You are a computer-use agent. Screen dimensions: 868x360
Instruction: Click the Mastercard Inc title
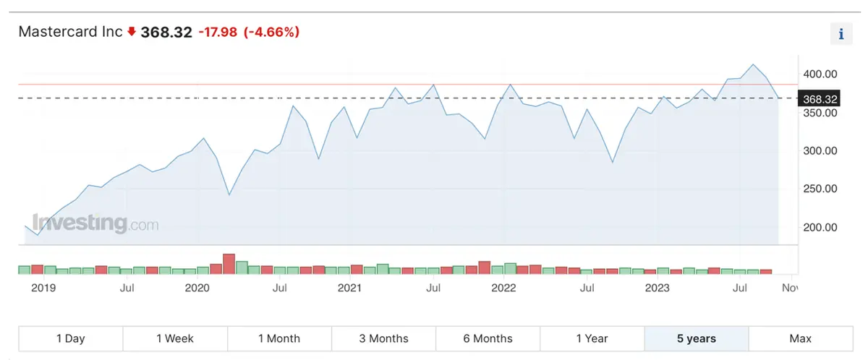coord(70,32)
